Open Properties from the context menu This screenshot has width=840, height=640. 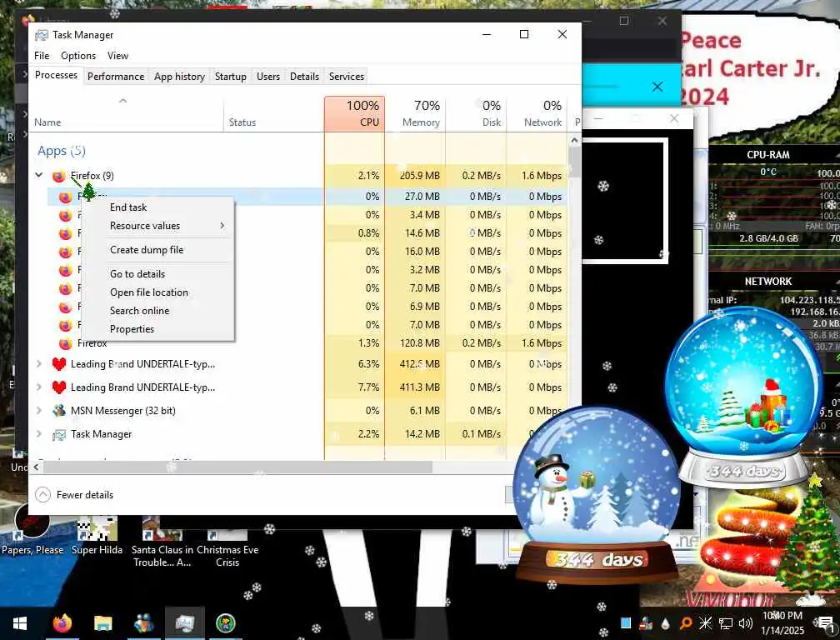132,329
